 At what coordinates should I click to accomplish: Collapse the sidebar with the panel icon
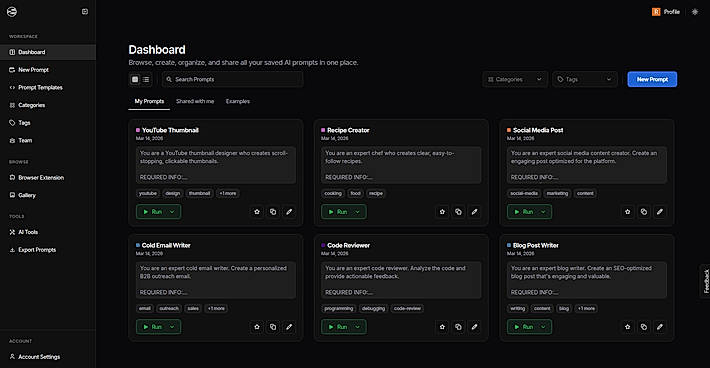pyautogui.click(x=85, y=12)
